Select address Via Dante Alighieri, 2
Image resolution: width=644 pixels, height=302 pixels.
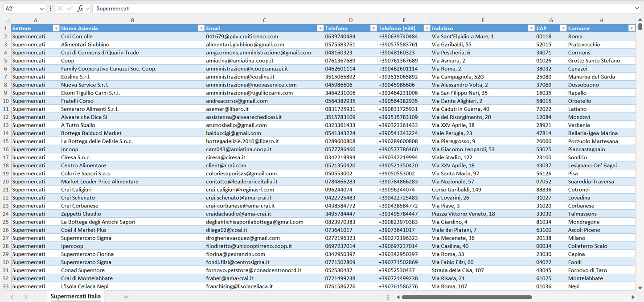pyautogui.click(x=483, y=101)
